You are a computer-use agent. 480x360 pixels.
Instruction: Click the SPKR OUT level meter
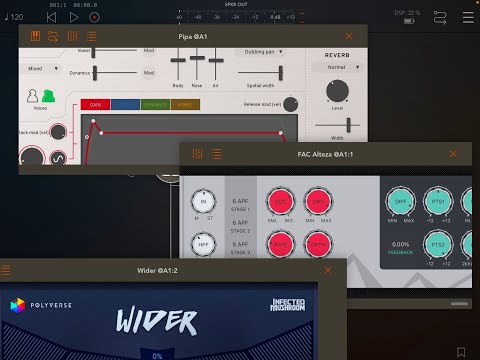(x=238, y=17)
